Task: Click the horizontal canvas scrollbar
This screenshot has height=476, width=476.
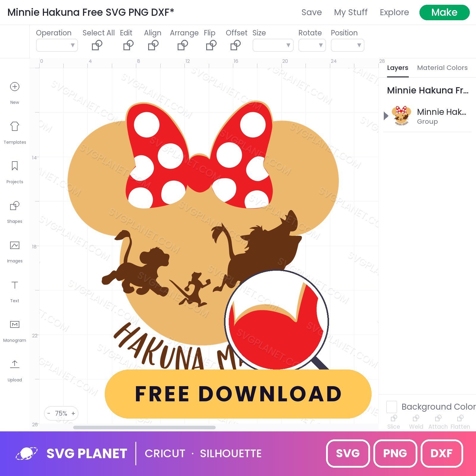Action: (x=144, y=428)
